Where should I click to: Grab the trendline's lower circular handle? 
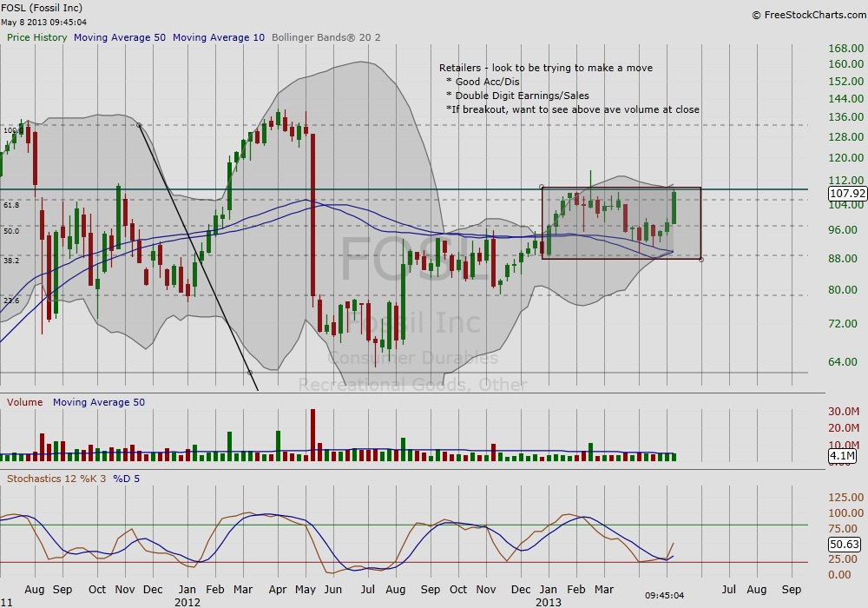tap(250, 373)
